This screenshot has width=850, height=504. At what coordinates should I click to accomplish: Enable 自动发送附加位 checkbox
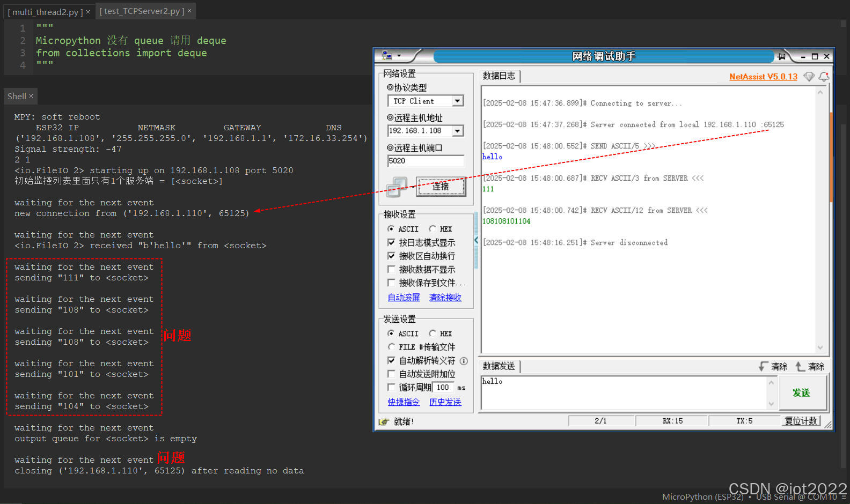click(391, 374)
